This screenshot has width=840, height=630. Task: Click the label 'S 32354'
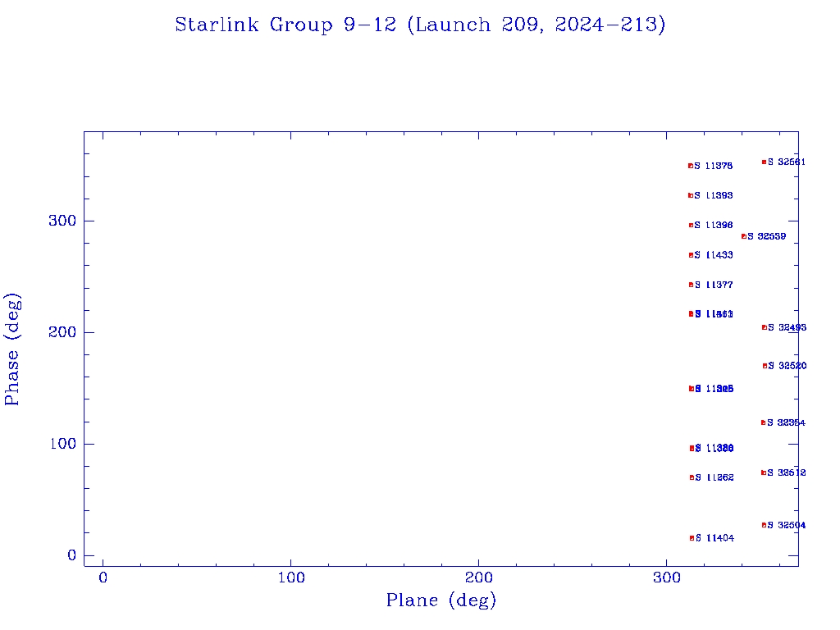786,422
